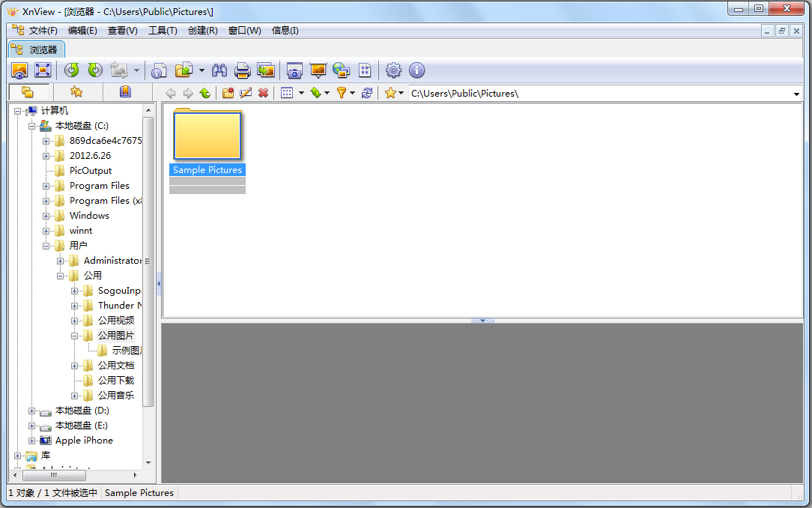Click the blue About info icon
Viewport: 812px width, 508px height.
click(x=417, y=70)
